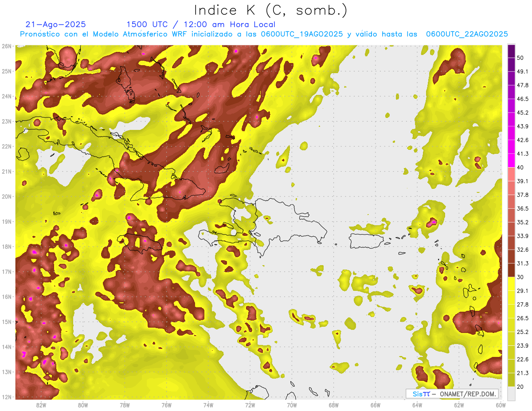This screenshot has width=532, height=411.
Task: Click the "SisTT - ONAMET/REP.DOM." credit label
Action: pyautogui.click(x=452, y=394)
